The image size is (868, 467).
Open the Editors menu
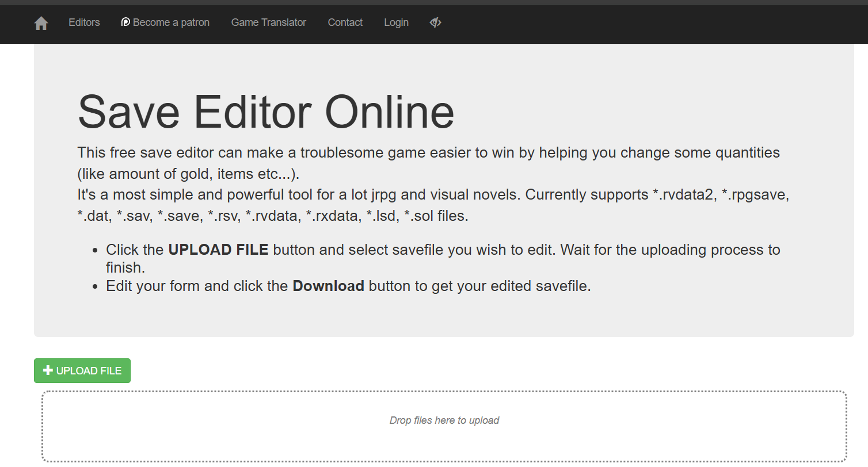click(x=84, y=22)
